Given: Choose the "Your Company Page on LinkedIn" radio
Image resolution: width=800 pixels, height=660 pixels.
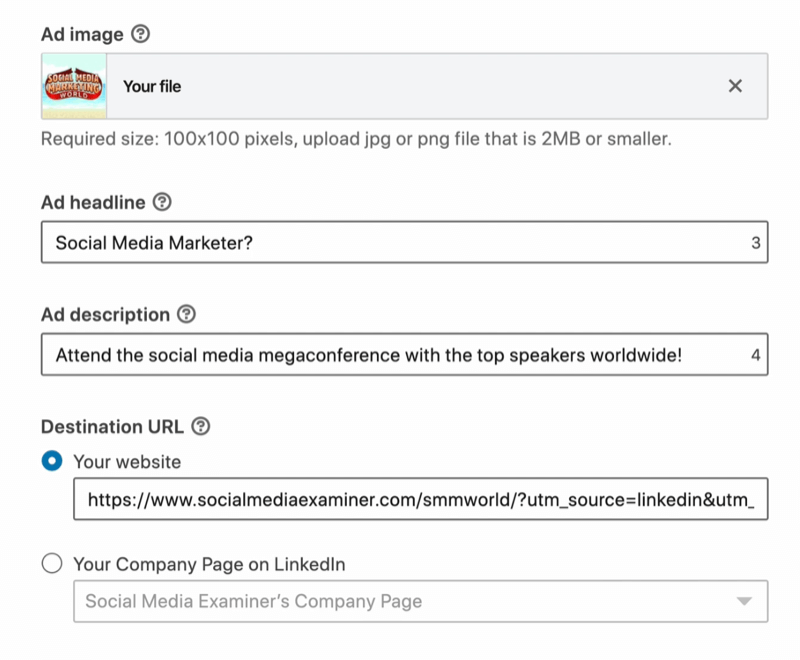Looking at the screenshot, I should pyautogui.click(x=52, y=564).
